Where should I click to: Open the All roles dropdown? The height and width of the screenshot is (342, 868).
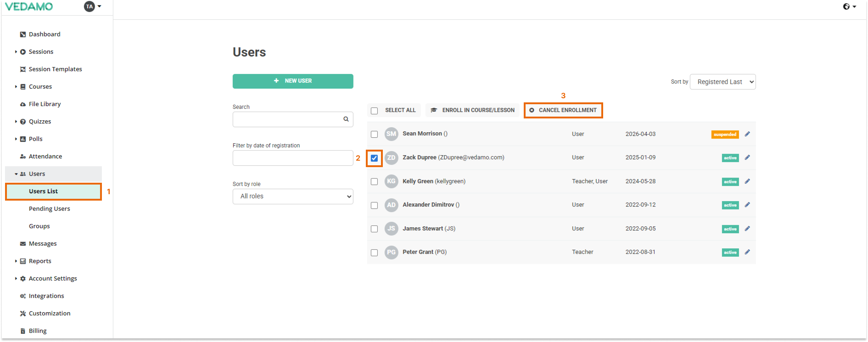(x=293, y=196)
